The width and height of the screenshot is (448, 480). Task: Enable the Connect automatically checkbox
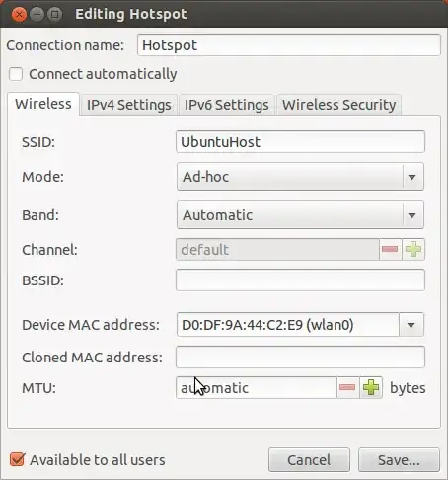pyautogui.click(x=16, y=74)
